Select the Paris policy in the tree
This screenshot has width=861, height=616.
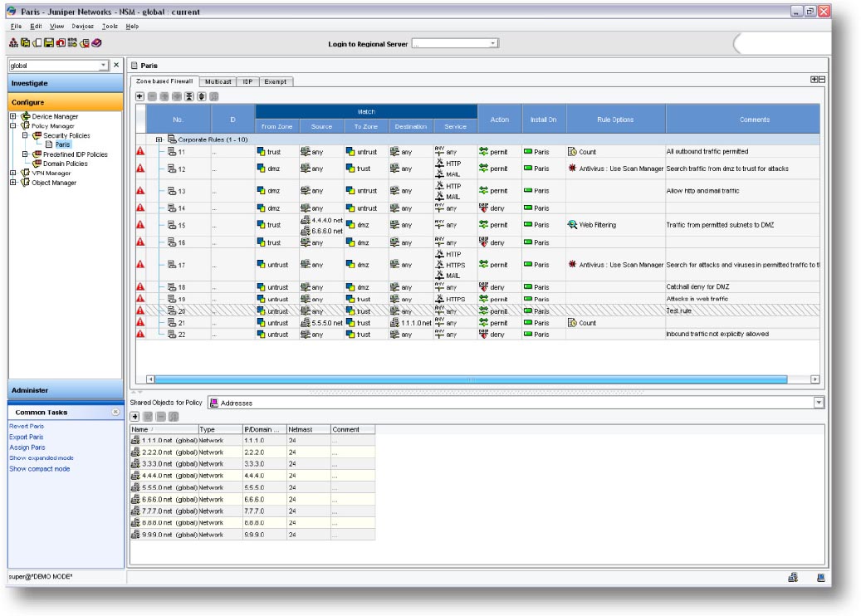click(x=62, y=144)
